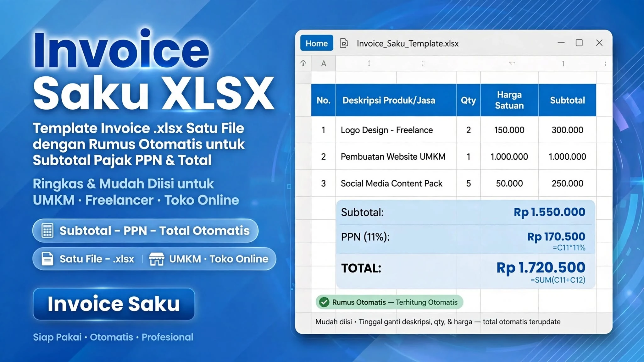Viewport: 644px width, 362px height.
Task: Select the Qty value 5 cell
Action: tap(468, 183)
